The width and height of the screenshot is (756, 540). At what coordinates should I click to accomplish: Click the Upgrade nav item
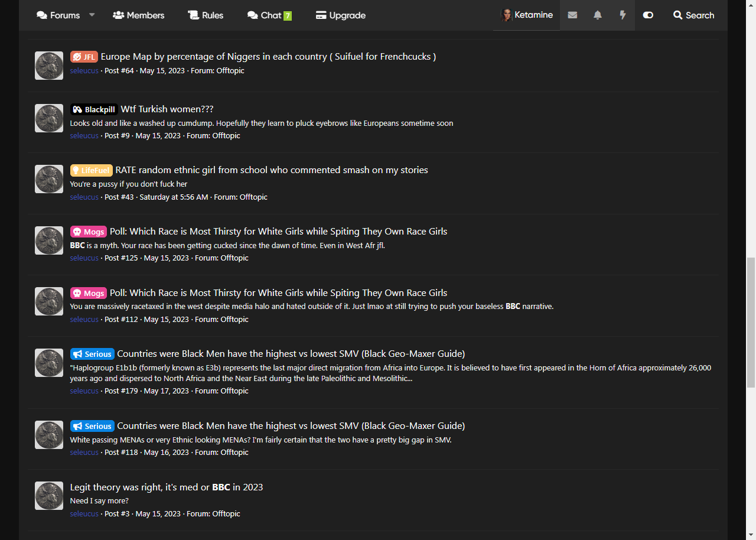coord(341,15)
